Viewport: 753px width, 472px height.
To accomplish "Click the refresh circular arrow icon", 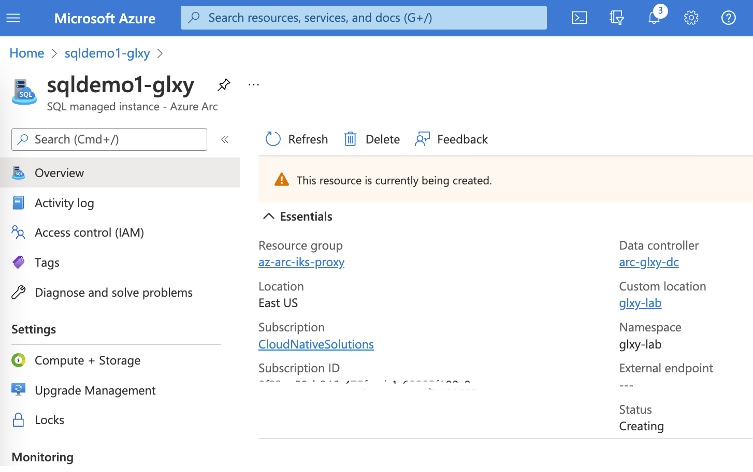I will [x=273, y=139].
